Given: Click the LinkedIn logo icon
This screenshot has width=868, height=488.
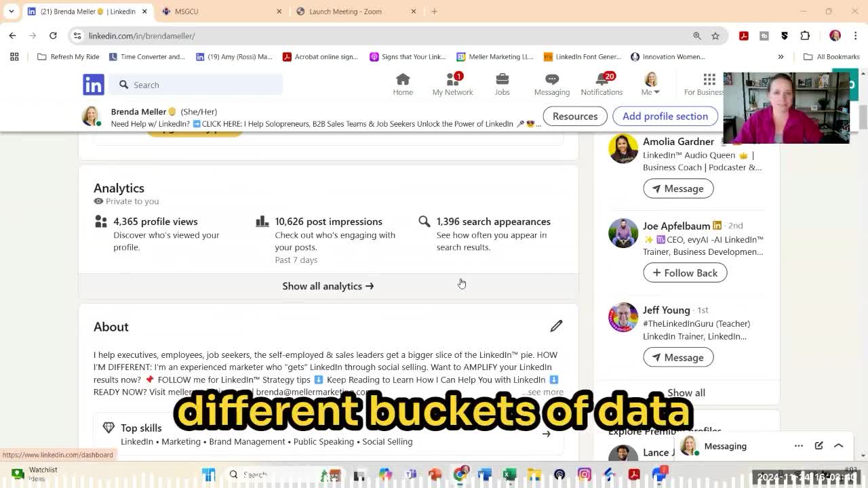Looking at the screenshot, I should pos(94,85).
